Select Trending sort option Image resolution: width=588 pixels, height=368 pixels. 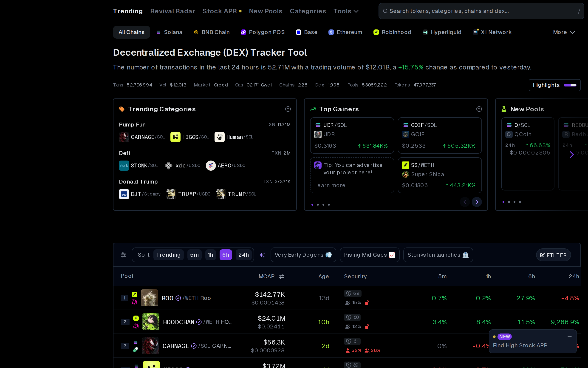pyautogui.click(x=168, y=255)
